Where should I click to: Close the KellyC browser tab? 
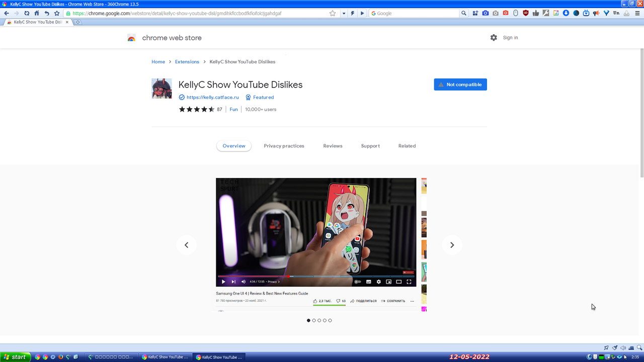point(67,22)
